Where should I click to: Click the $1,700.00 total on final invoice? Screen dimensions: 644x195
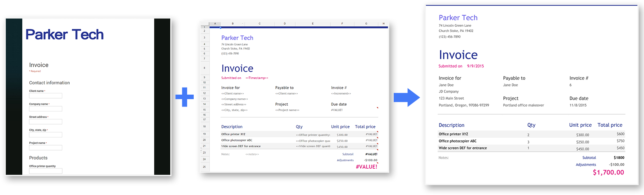click(x=608, y=173)
